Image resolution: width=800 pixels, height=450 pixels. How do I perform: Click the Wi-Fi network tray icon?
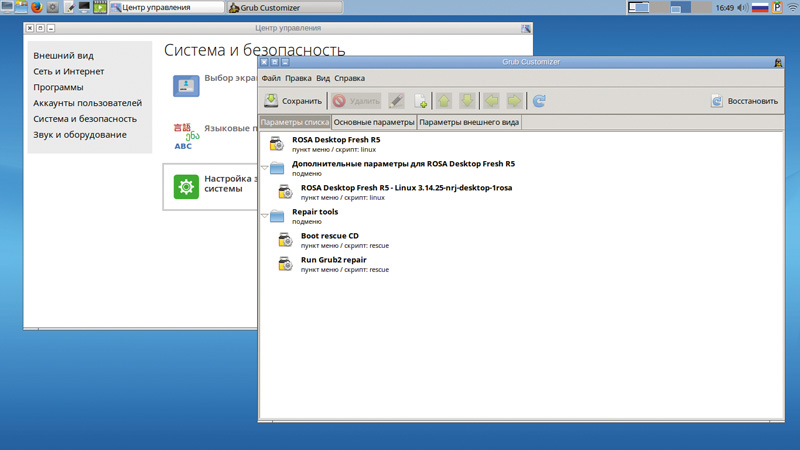point(792,7)
